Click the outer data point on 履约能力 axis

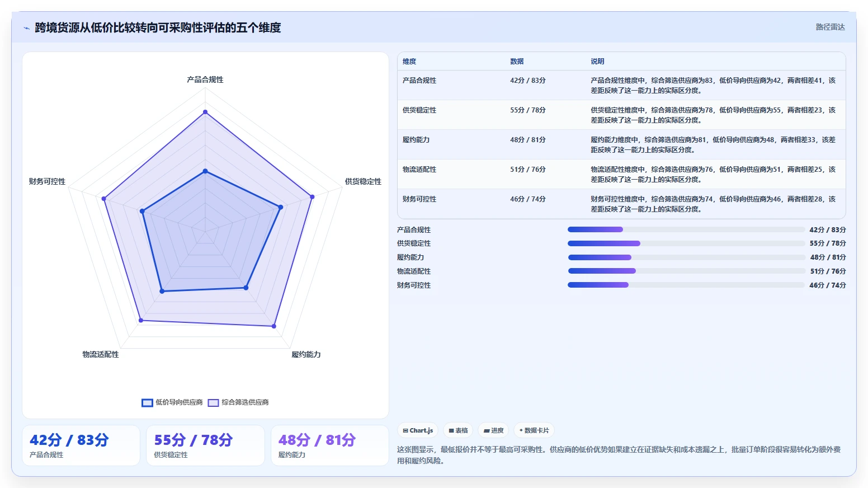coord(274,326)
